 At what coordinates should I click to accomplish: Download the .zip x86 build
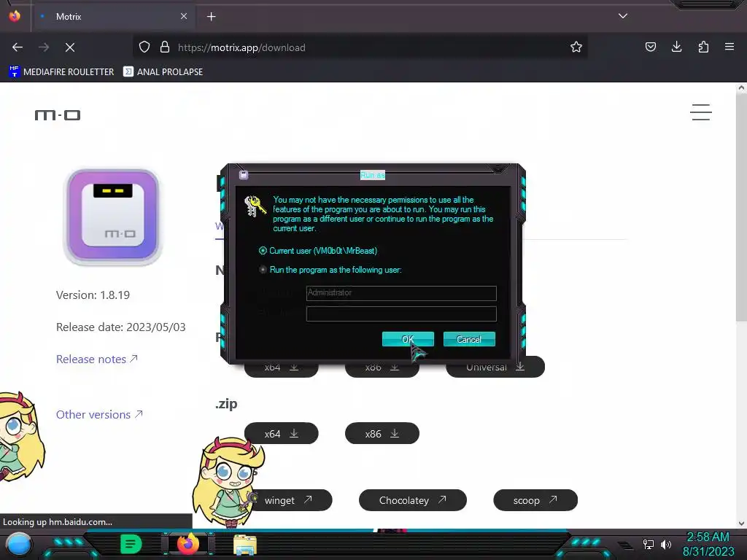(x=382, y=433)
